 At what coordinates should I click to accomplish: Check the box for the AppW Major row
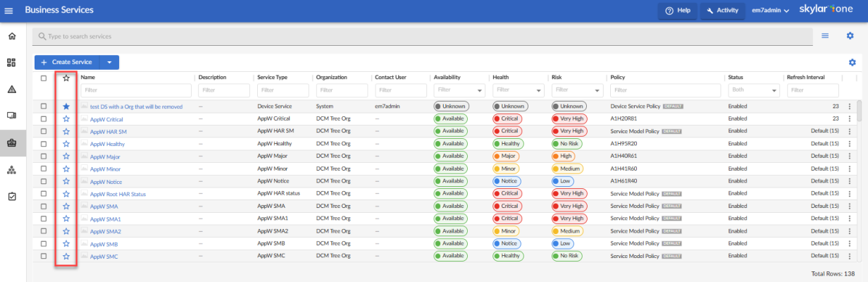44,157
